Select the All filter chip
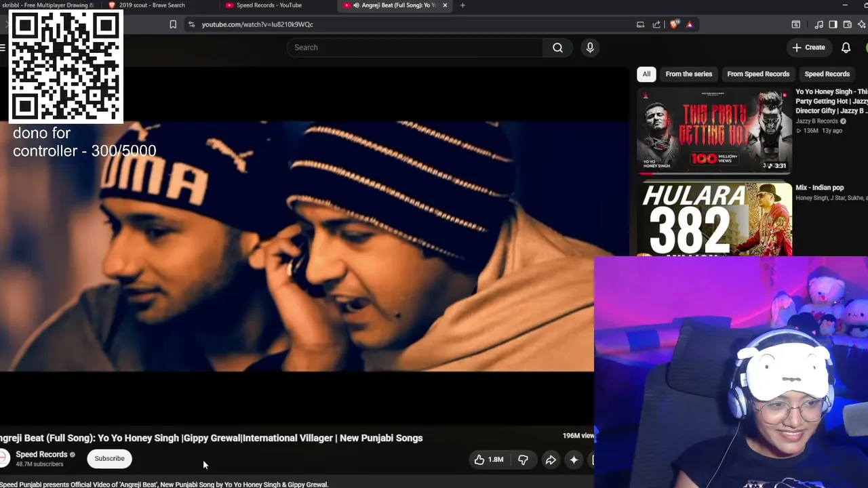The width and height of the screenshot is (868, 488). [646, 74]
